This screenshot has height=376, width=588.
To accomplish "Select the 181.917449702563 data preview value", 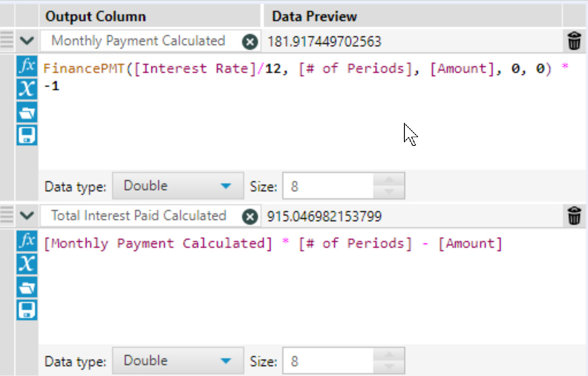I will point(322,40).
